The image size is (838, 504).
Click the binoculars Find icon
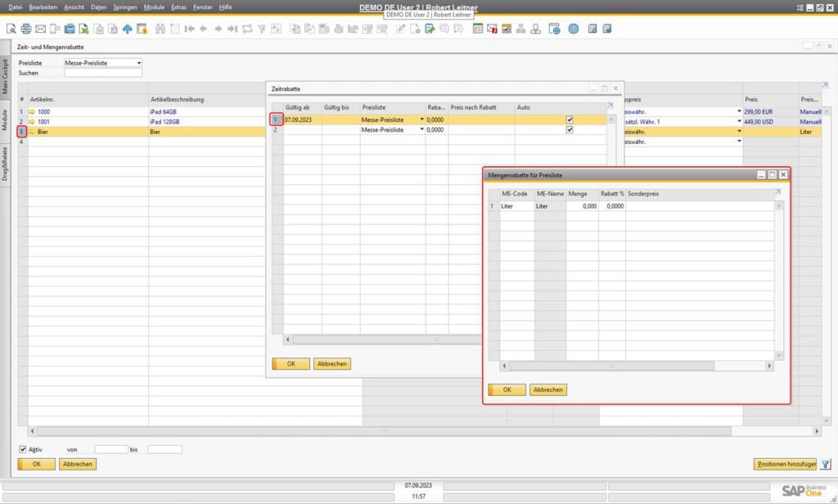[x=160, y=29]
